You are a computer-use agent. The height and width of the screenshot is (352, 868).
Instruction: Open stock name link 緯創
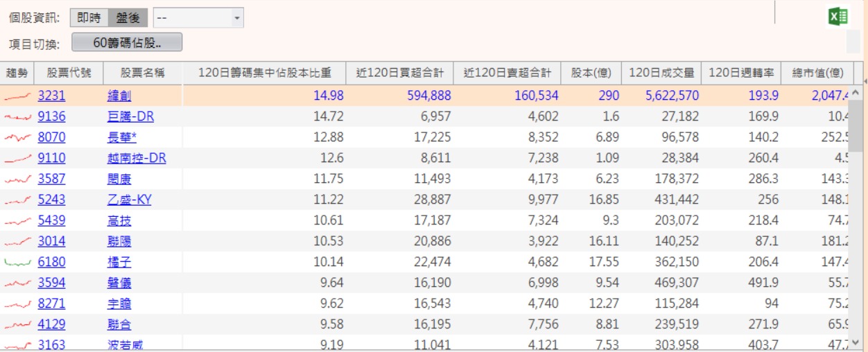pyautogui.click(x=119, y=96)
